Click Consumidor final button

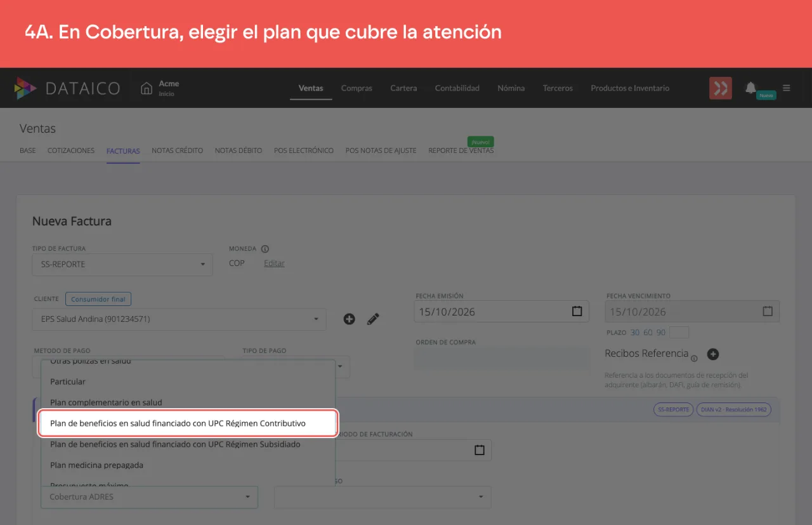click(98, 299)
